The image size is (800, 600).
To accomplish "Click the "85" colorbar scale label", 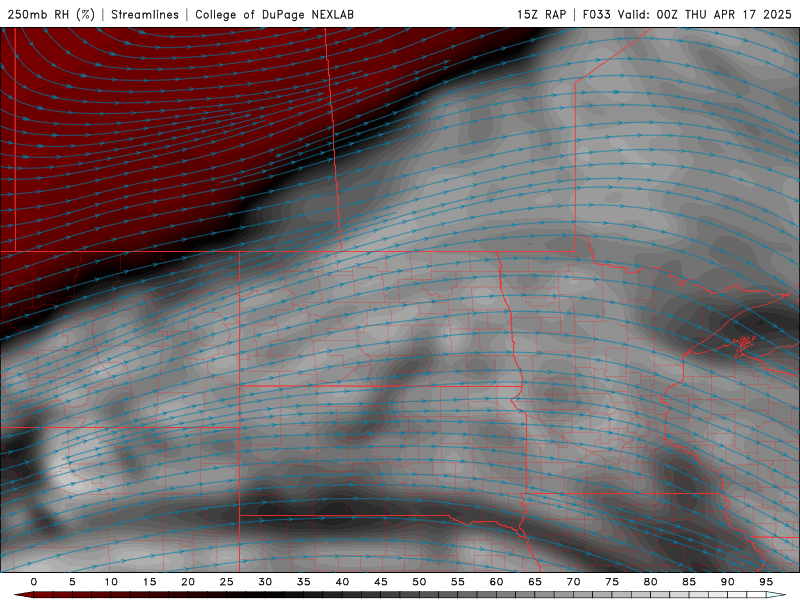I will [x=689, y=582].
